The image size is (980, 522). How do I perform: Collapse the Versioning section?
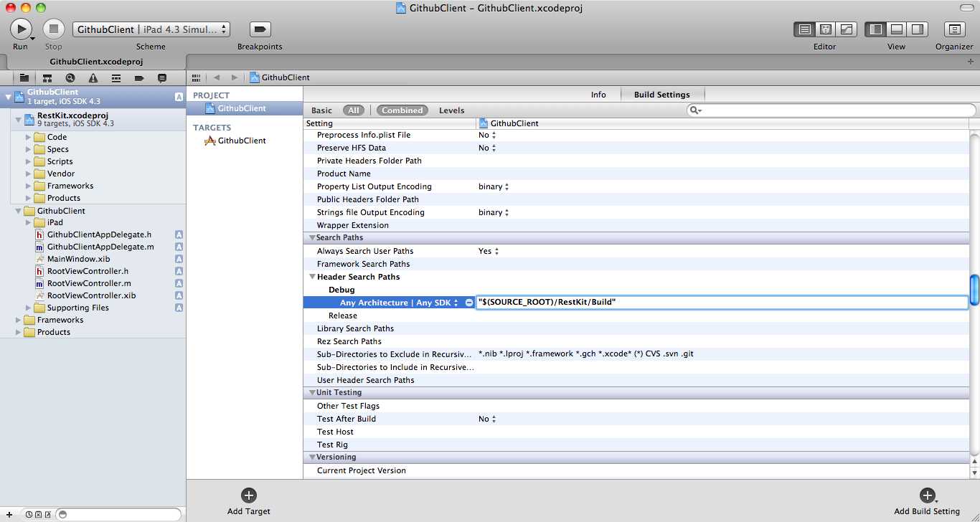(312, 457)
